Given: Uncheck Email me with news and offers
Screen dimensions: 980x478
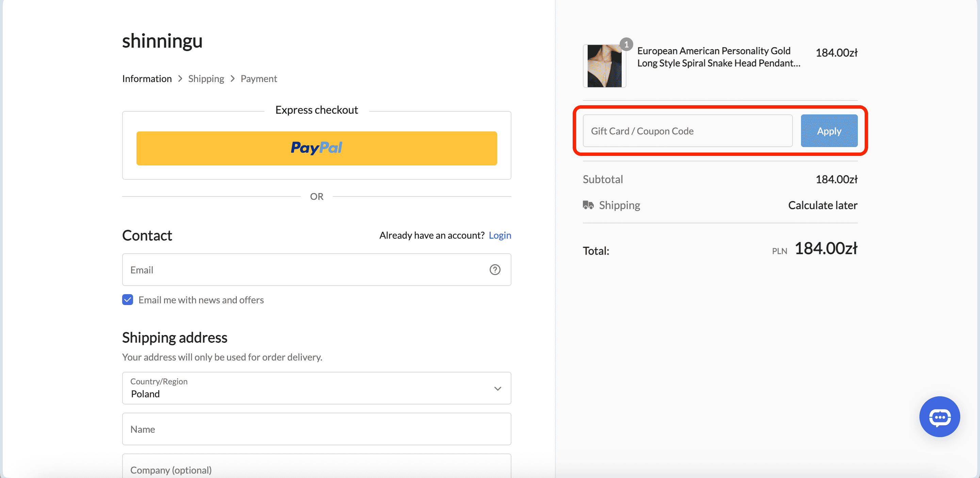Looking at the screenshot, I should coord(128,300).
